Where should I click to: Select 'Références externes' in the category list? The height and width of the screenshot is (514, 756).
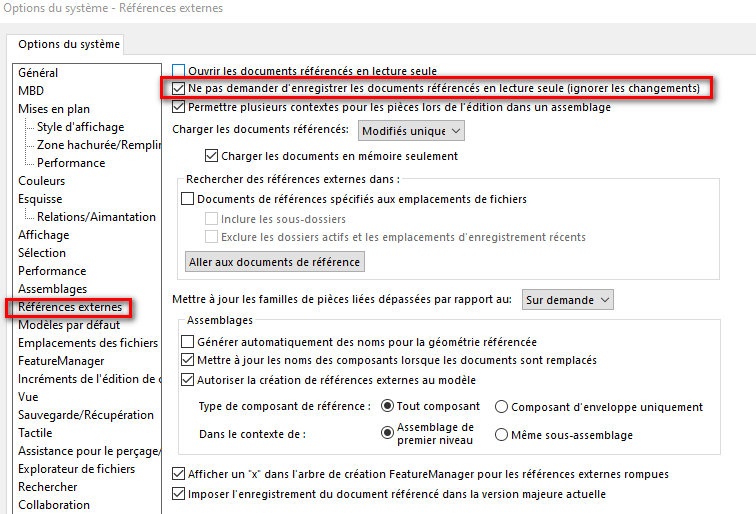(70, 307)
